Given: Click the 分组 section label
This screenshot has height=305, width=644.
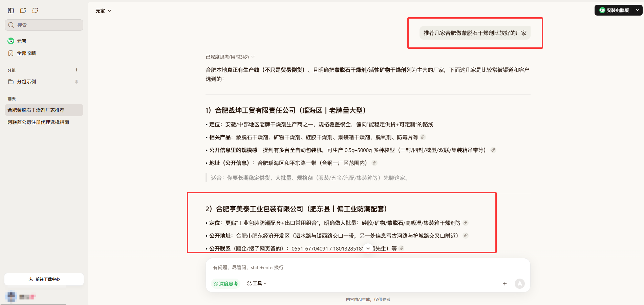Looking at the screenshot, I should coord(12,70).
